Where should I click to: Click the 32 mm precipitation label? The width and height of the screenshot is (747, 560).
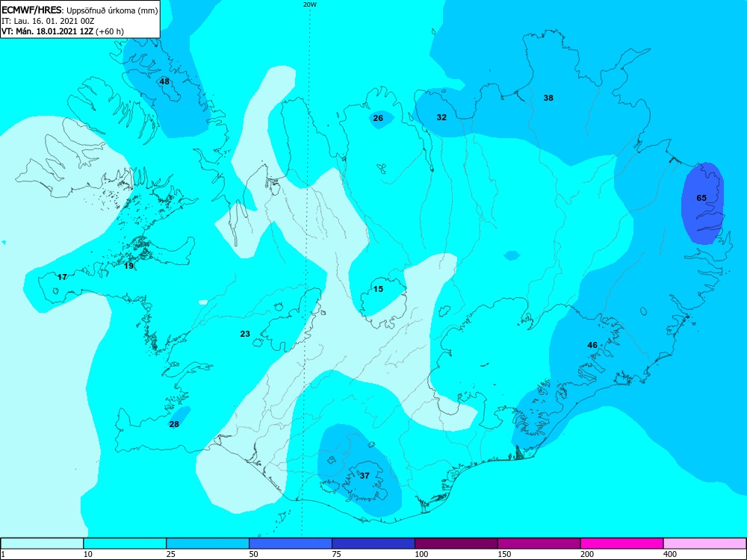click(441, 117)
